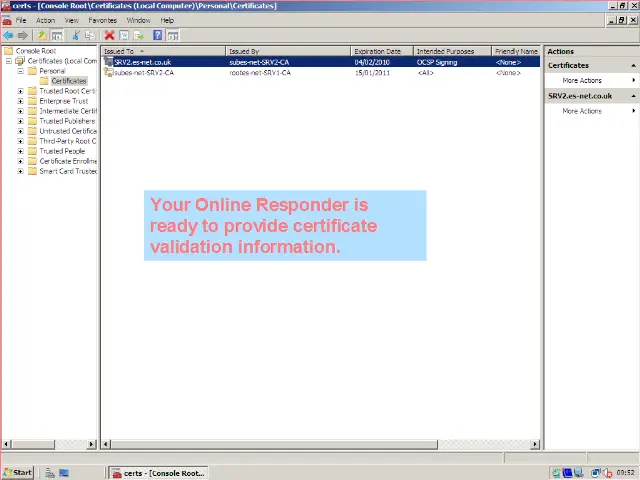This screenshot has width=640, height=480.
Task: Open the Favorites menu
Action: point(102,20)
